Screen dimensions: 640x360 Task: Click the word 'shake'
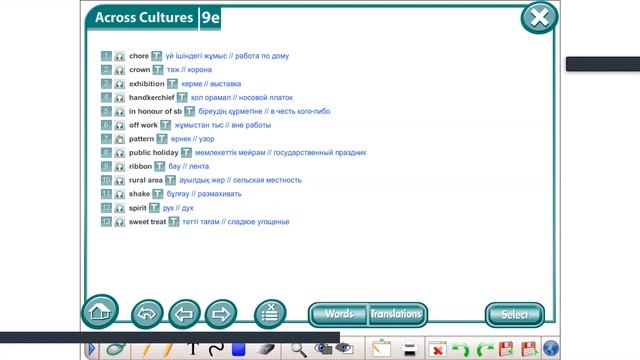tap(140, 194)
